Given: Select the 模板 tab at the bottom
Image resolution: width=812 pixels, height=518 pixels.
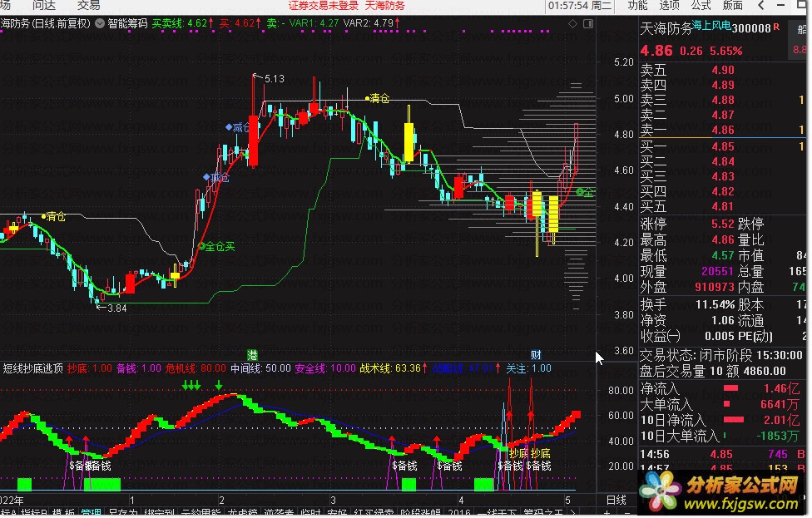Looking at the screenshot, I should 64,512.
